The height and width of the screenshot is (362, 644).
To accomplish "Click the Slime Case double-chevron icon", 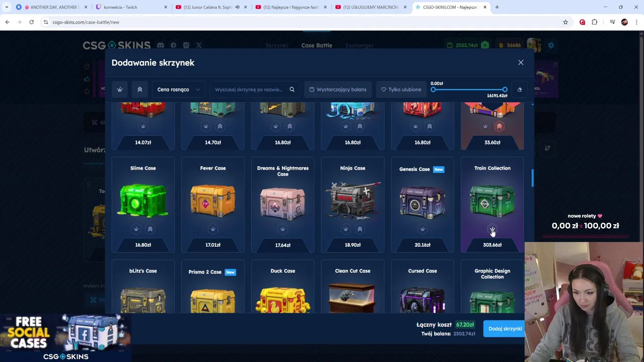I will (x=150, y=229).
